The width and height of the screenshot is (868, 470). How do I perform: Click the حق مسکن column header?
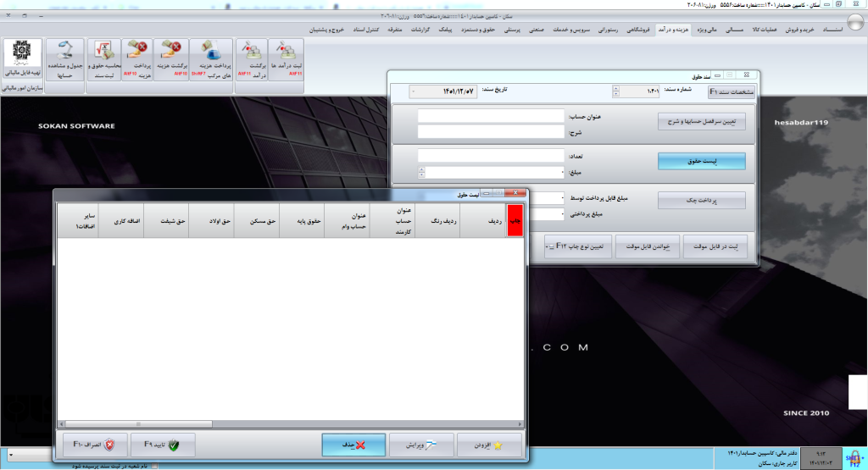click(257, 221)
